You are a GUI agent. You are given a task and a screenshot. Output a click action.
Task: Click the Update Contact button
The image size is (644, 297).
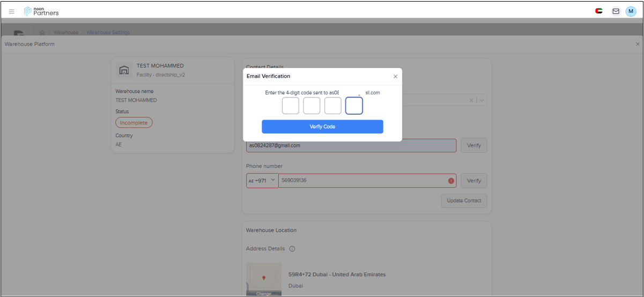click(464, 201)
